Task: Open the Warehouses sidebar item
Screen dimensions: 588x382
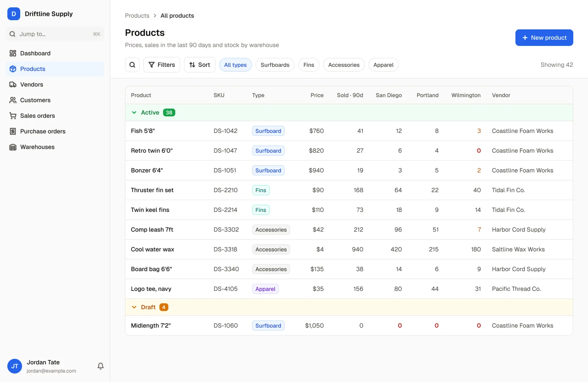Action: coord(55,147)
